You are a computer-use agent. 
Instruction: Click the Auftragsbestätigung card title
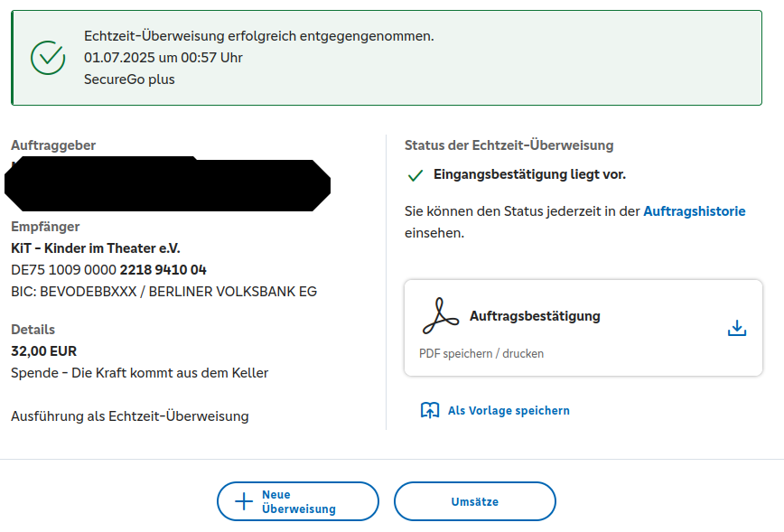point(535,316)
